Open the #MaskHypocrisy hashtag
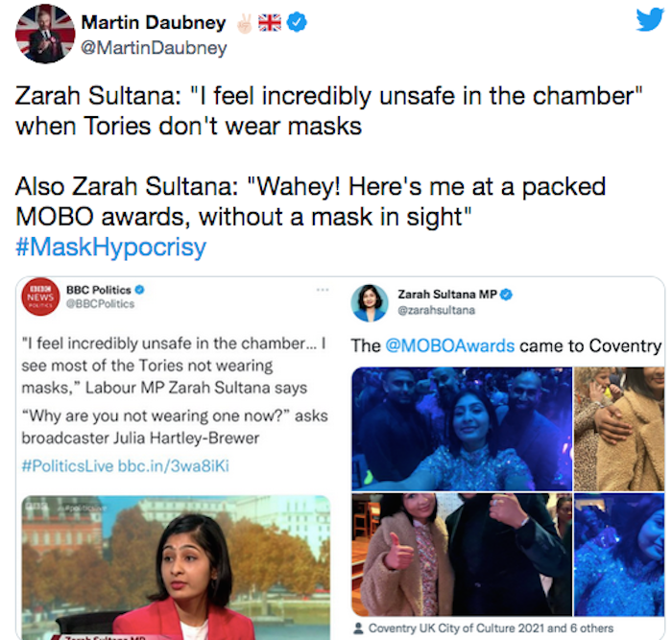This screenshot has height=640, width=672. click(x=111, y=248)
